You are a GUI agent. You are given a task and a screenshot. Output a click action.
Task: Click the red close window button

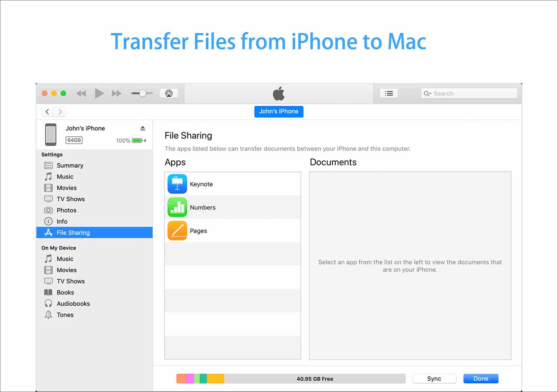(x=44, y=93)
